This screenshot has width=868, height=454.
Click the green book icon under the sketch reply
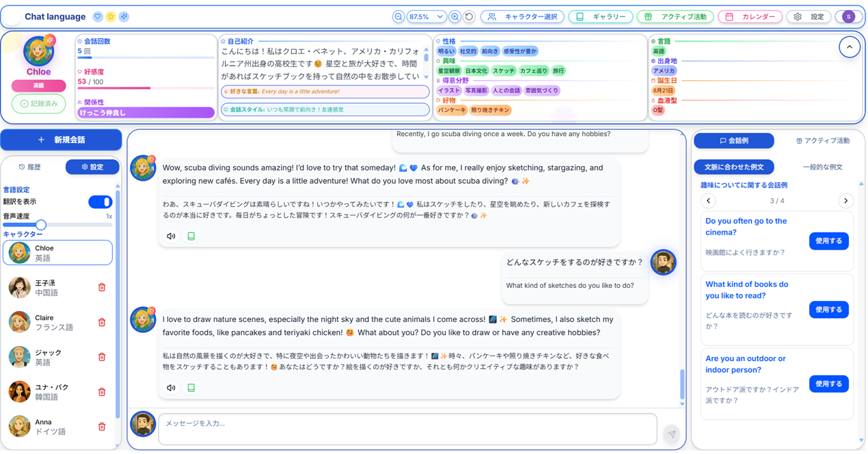191,388
